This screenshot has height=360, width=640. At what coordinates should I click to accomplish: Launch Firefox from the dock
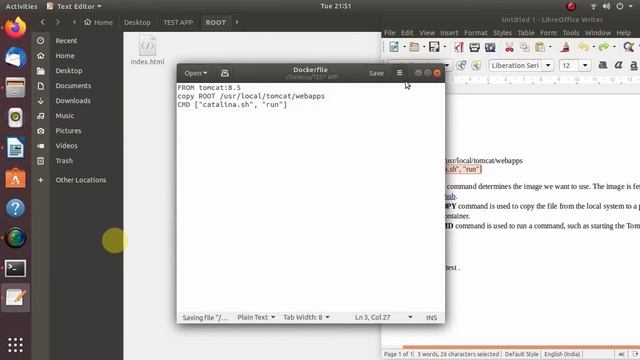coord(16,28)
